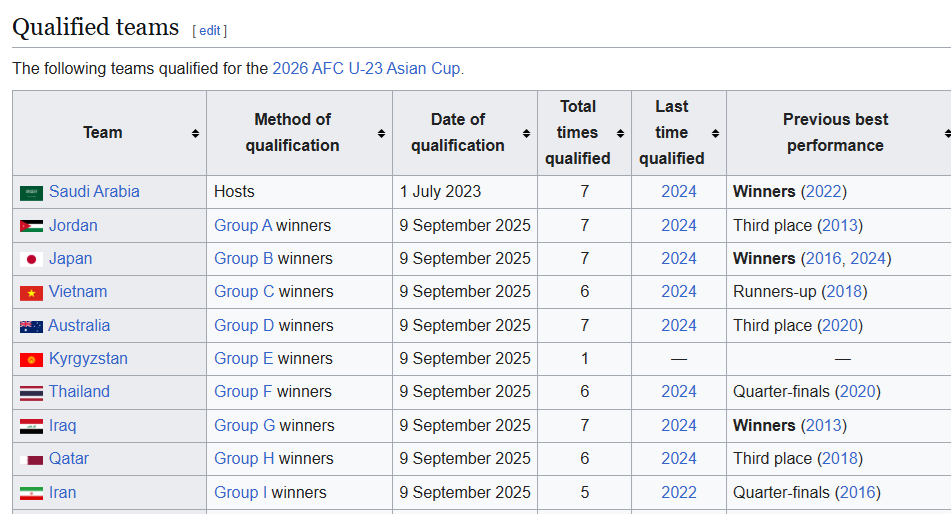Click the Iran flag icon
This screenshot has height=514, width=951.
click(x=31, y=493)
